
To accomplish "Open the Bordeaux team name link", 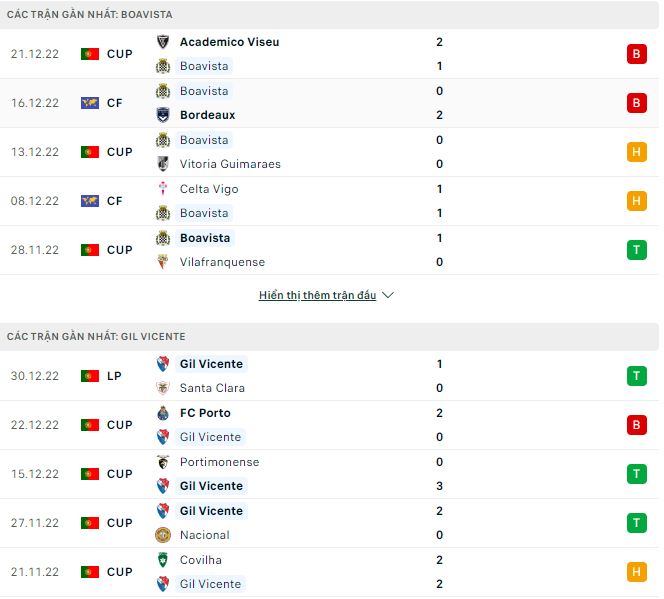I will coord(207,115).
